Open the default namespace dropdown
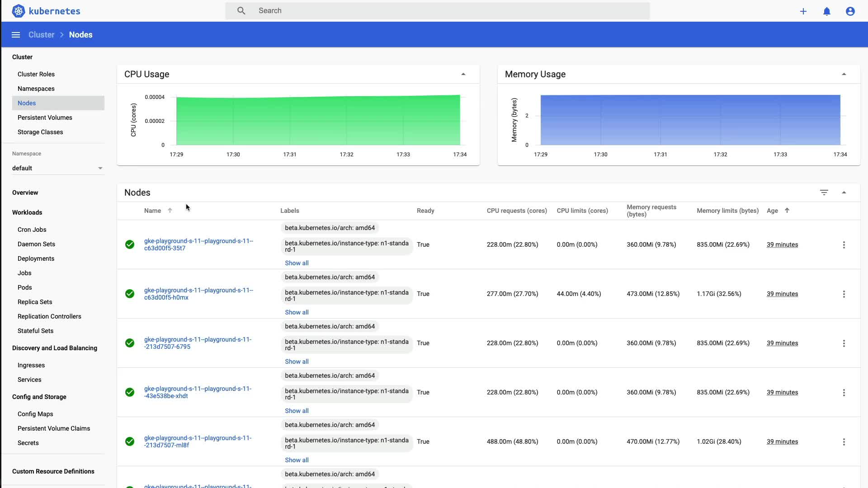The height and width of the screenshot is (488, 868). coord(100,168)
